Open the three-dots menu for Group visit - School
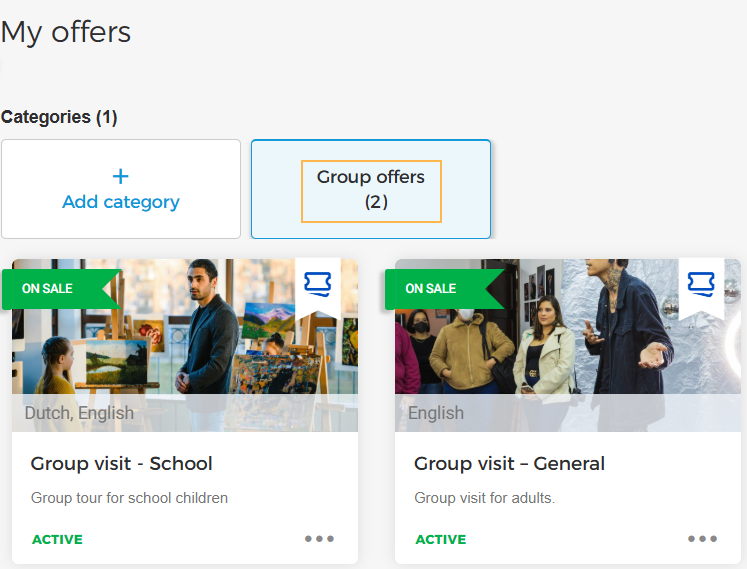Screen dimensions: 747x569 pos(319,539)
